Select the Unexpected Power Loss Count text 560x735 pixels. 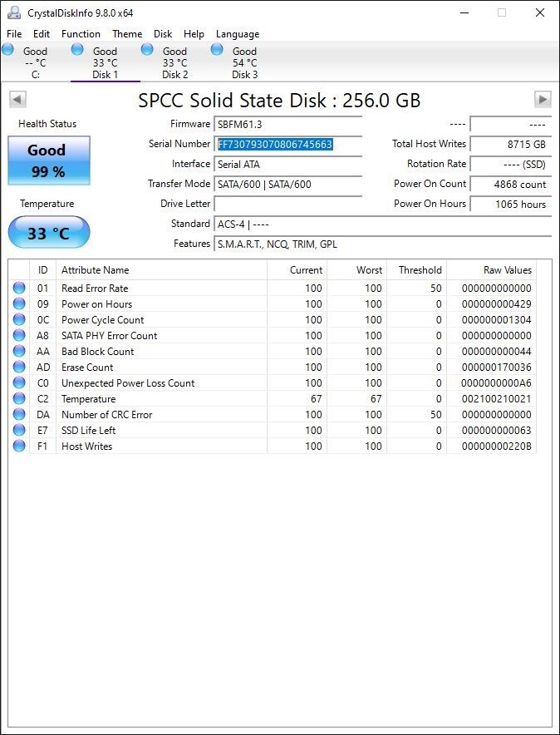coord(128,383)
